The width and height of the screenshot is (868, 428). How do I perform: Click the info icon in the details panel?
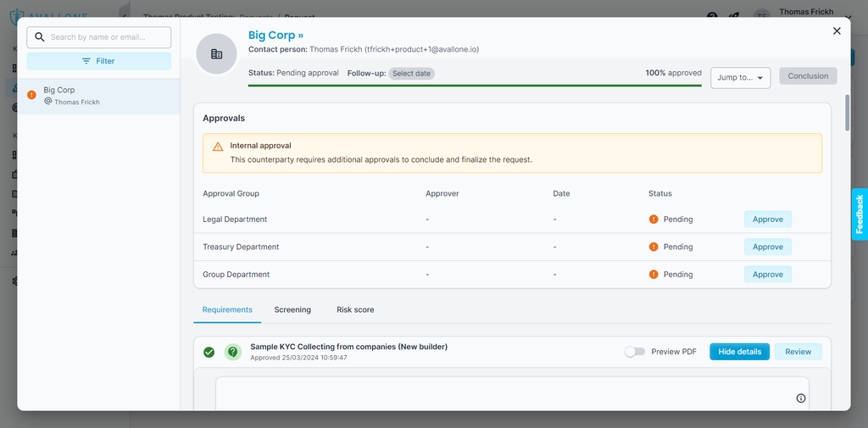point(800,398)
